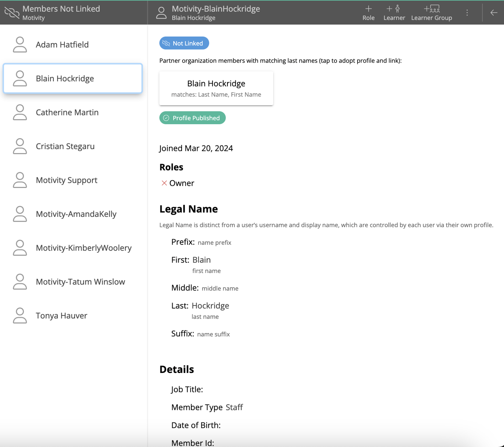
Task: Remove Owner role via red X
Action: tap(164, 183)
